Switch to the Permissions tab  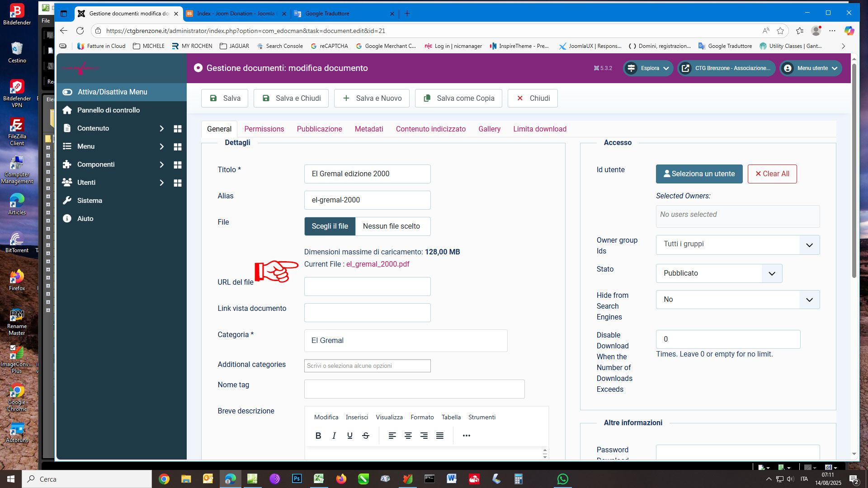tap(264, 129)
